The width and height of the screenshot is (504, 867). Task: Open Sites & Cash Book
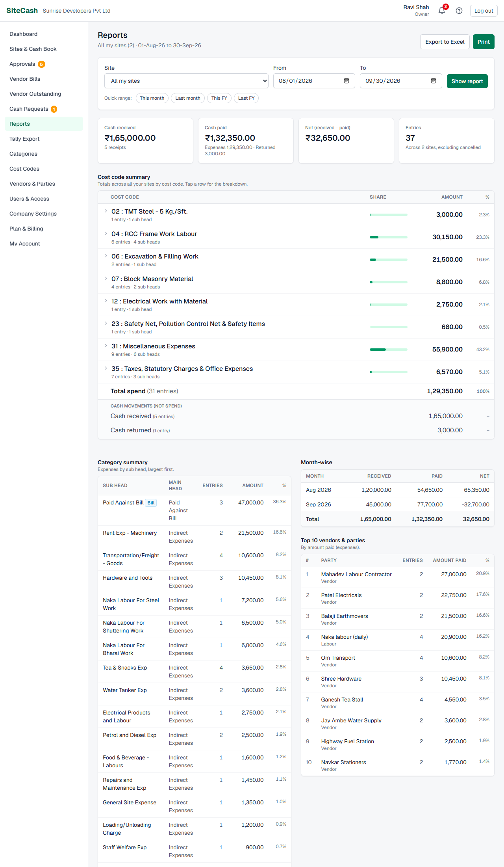coord(44,49)
